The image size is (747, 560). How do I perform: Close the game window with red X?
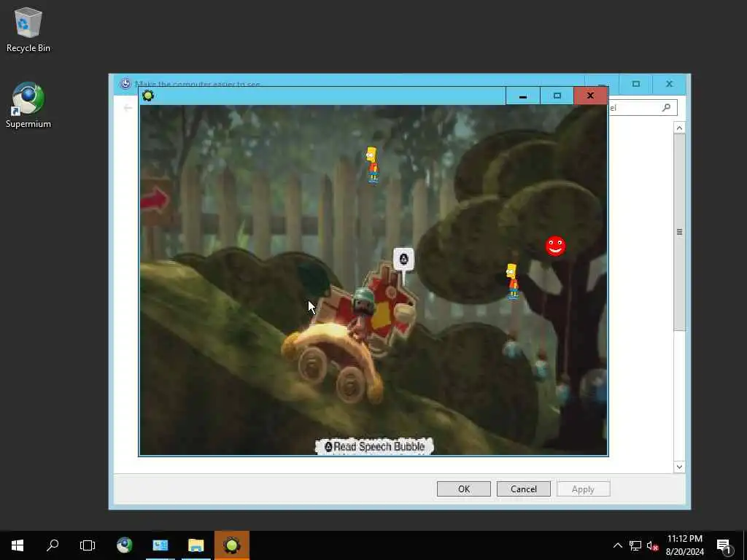click(590, 96)
